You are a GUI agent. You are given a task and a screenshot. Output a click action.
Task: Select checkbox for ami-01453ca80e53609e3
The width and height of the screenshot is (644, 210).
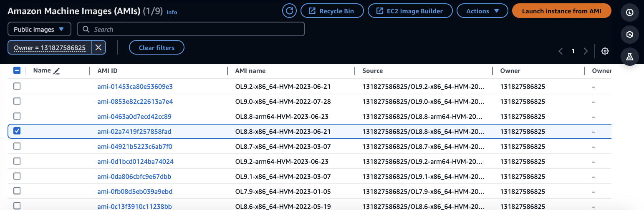(17, 86)
